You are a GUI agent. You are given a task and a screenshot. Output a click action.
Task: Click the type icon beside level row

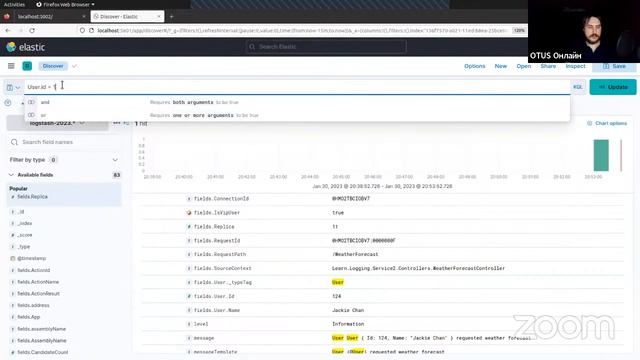[189, 324]
